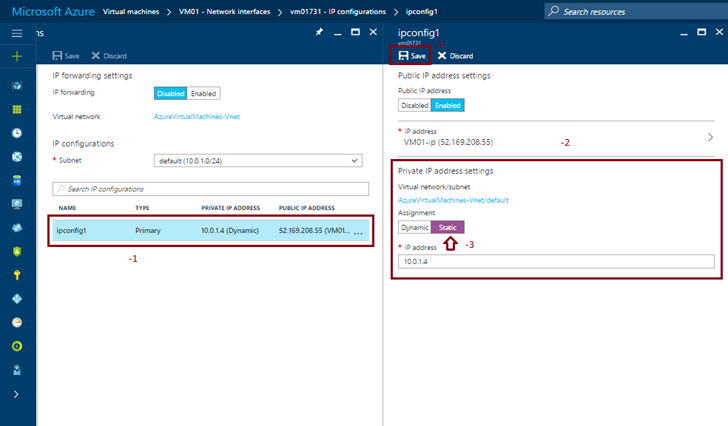Choose Dynamic private IP assignment
This screenshot has height=426, width=728.
[415, 227]
